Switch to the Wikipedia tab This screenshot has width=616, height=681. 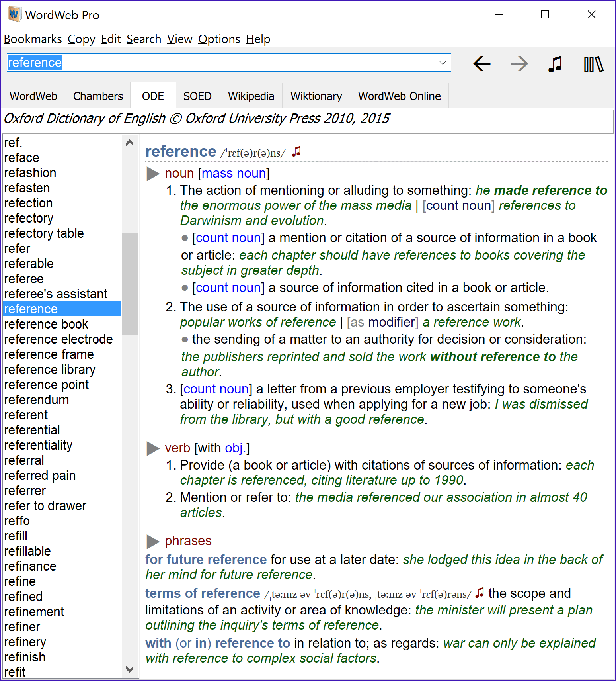251,96
